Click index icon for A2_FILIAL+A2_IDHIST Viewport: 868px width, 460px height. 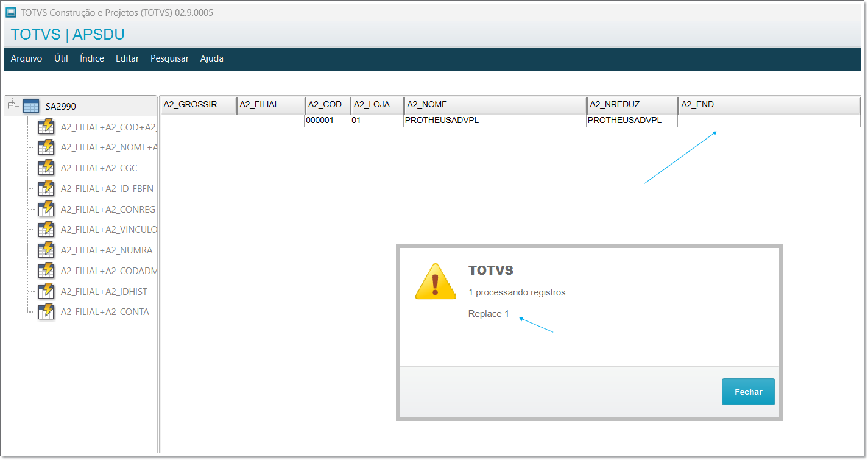tap(46, 291)
